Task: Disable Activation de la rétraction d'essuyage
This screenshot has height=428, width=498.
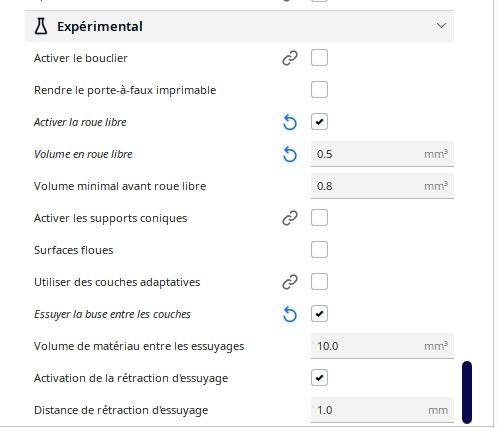Action: click(319, 378)
